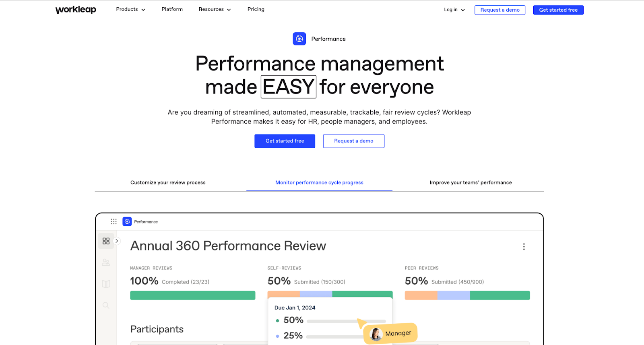The image size is (644, 345).
Task: Click the 50% green progress row in tooltip
Action: pyautogui.click(x=330, y=320)
